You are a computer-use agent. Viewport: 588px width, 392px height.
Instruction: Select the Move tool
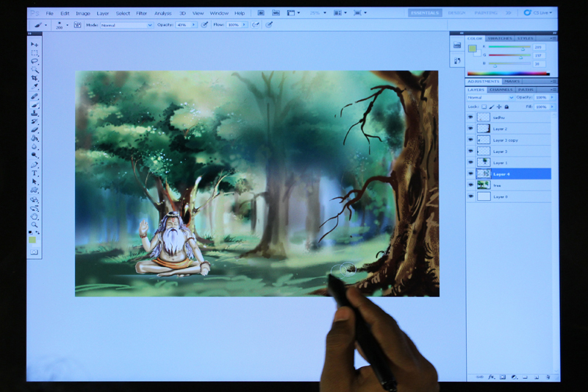pos(35,45)
